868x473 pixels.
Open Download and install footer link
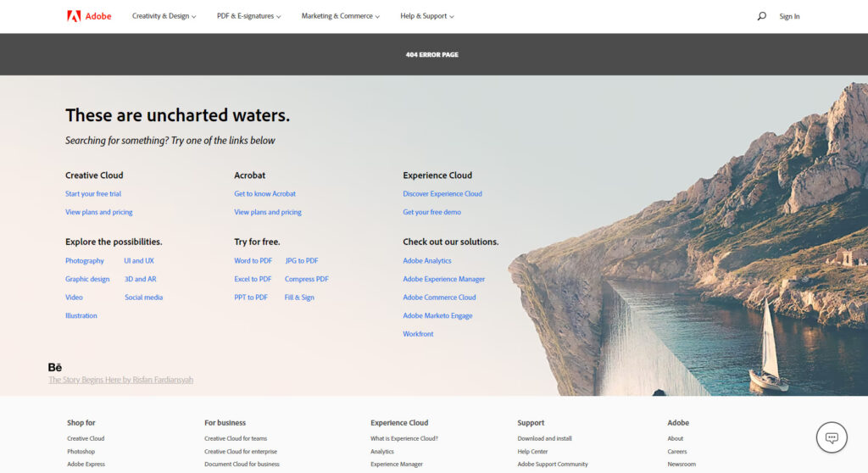pyautogui.click(x=545, y=438)
